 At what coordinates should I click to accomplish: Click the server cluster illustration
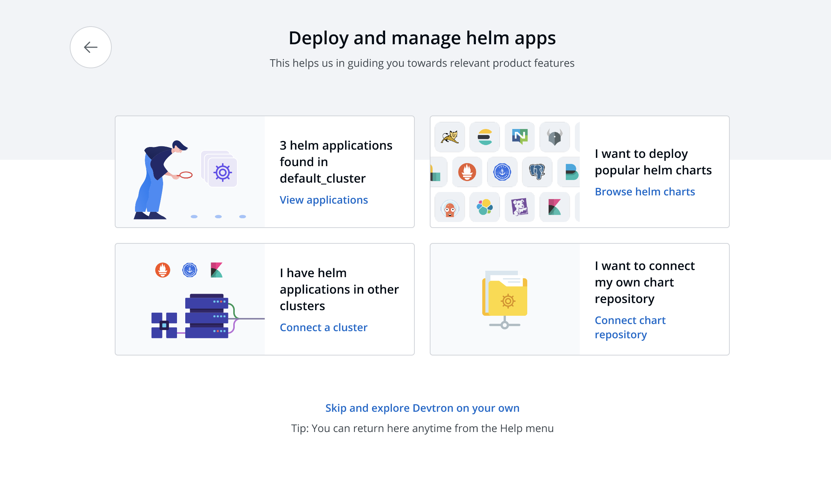tap(206, 316)
